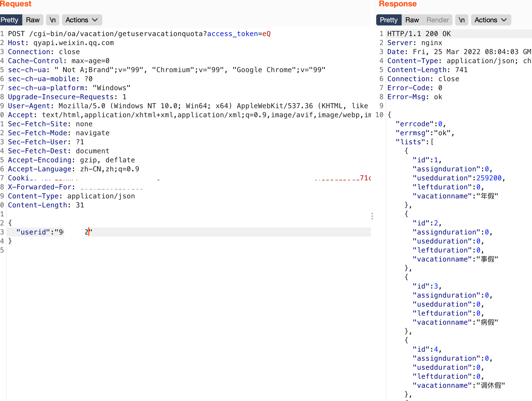Click the HTTP/1.1 200 OK status line
The width and height of the screenshot is (532, 401).
pyautogui.click(x=419, y=34)
